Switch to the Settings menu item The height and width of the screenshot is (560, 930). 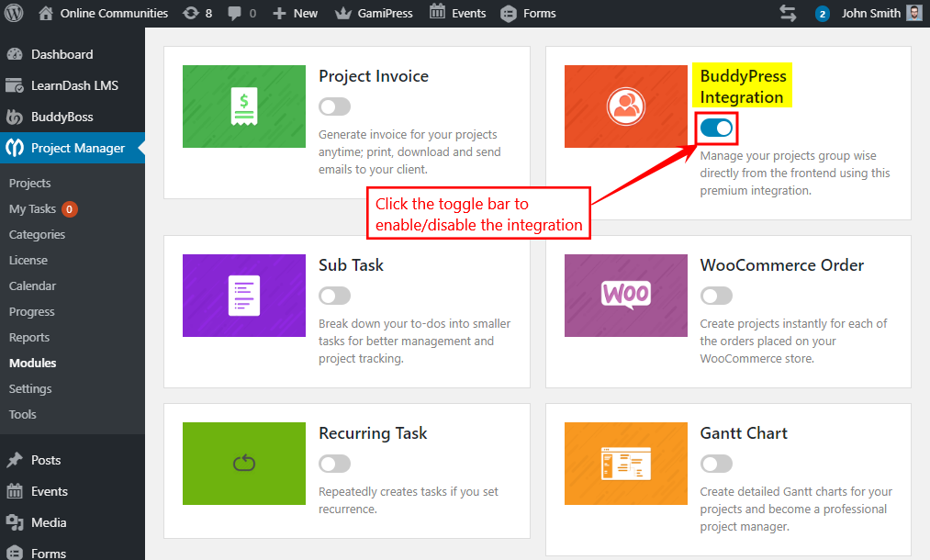[31, 387]
